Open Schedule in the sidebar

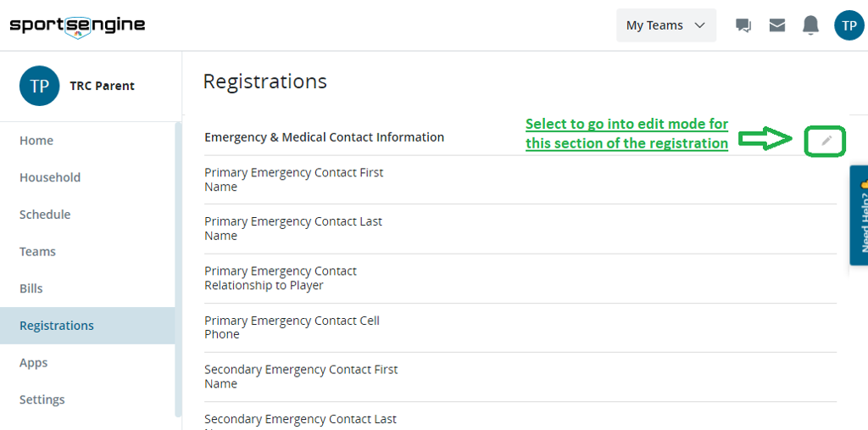tap(45, 215)
